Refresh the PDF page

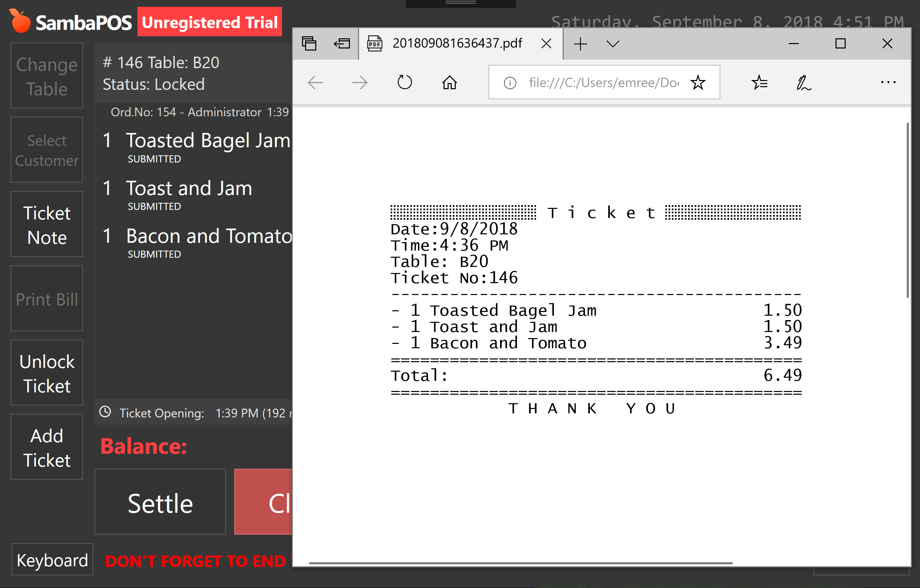(405, 82)
